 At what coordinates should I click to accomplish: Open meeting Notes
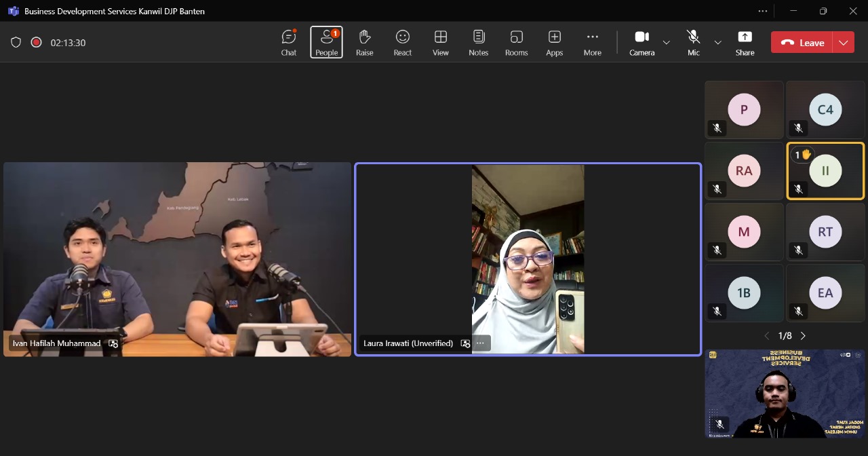coord(478,42)
